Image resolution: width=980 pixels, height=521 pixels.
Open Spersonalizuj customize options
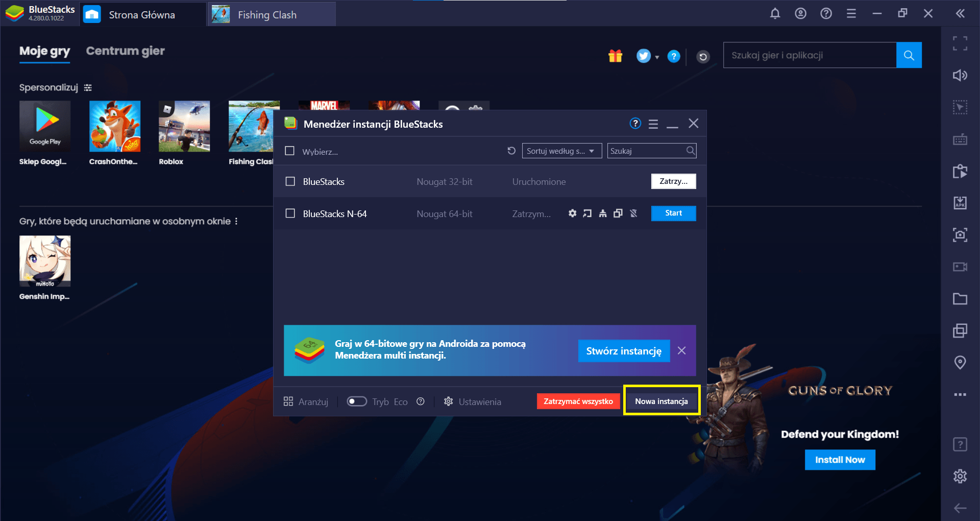88,88
